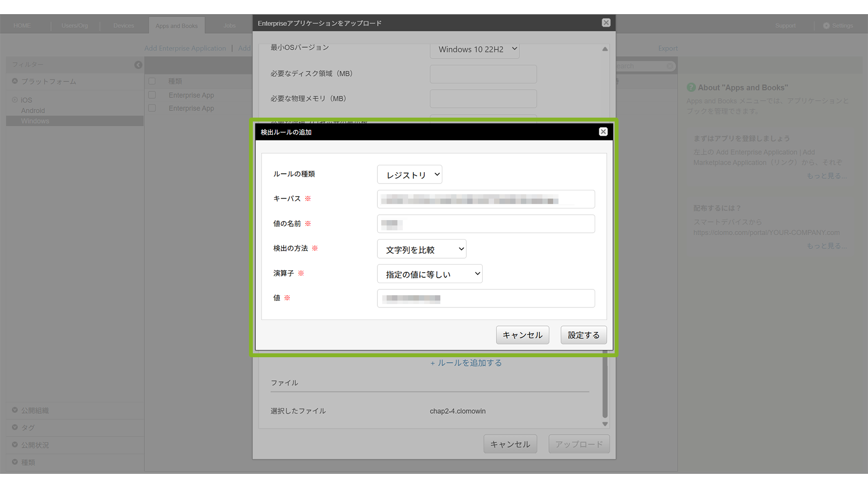Check the first Enterprise App row checkbox
Screen dimensions: 868x488
(x=152, y=95)
